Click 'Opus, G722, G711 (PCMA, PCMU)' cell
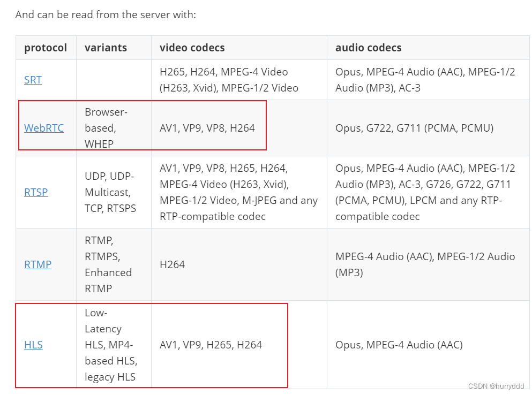This screenshot has height=395, width=532. [x=428, y=128]
